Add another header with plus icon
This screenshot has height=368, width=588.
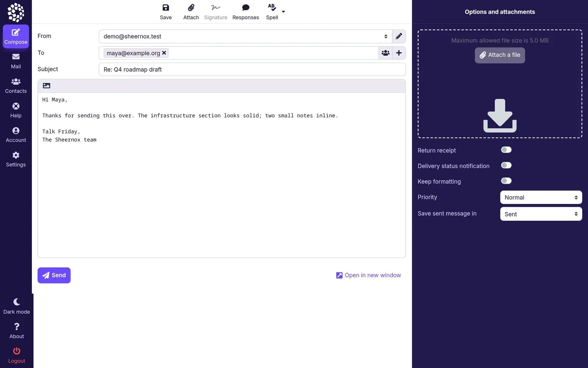pos(399,53)
